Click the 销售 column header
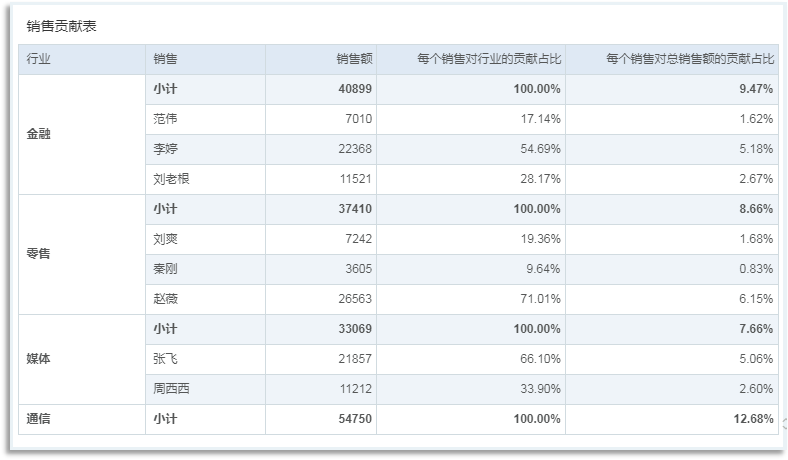This screenshot has height=460, width=788. coord(166,59)
